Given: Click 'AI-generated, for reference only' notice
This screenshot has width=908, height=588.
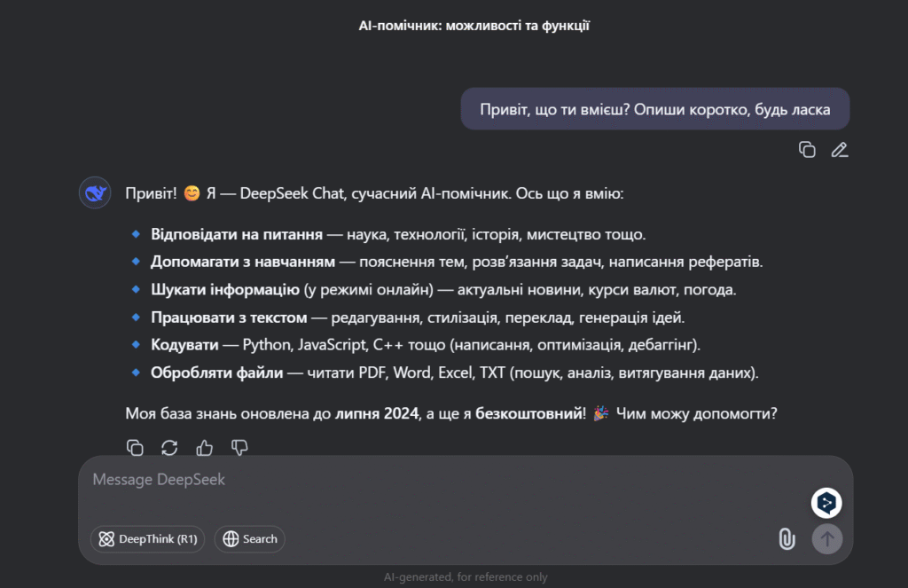Looking at the screenshot, I should point(466,577).
